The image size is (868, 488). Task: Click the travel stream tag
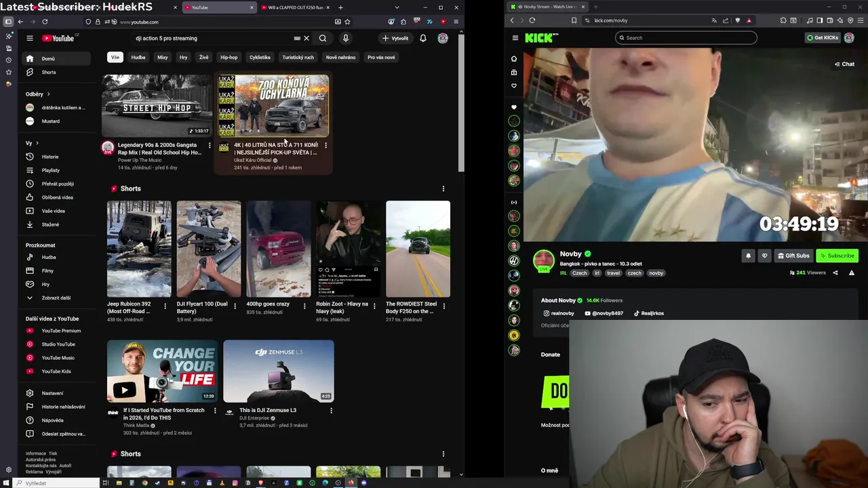[614, 273]
